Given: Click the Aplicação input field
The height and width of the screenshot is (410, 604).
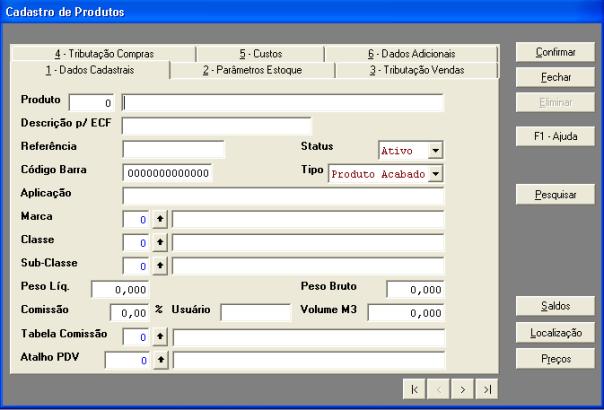Looking at the screenshot, I should click(283, 196).
